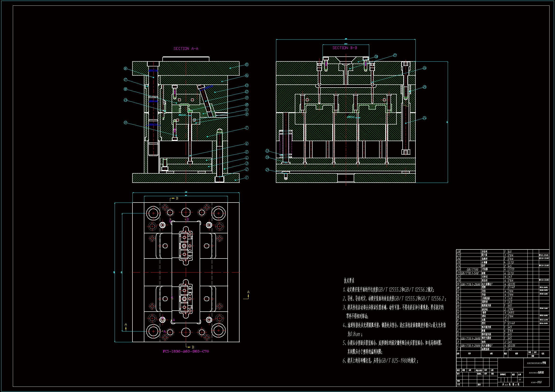
Task: Click the SECTION B-B title text
Action: click(x=345, y=48)
